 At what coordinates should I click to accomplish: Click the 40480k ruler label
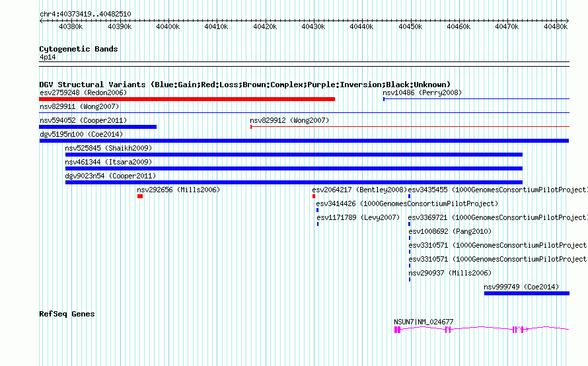click(x=556, y=26)
